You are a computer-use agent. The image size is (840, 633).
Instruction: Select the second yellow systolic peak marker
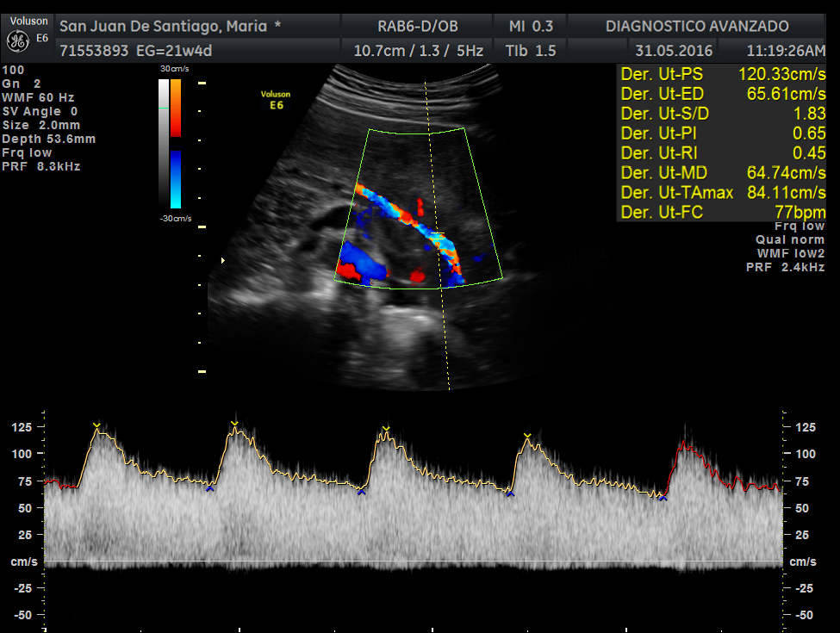[234, 422]
